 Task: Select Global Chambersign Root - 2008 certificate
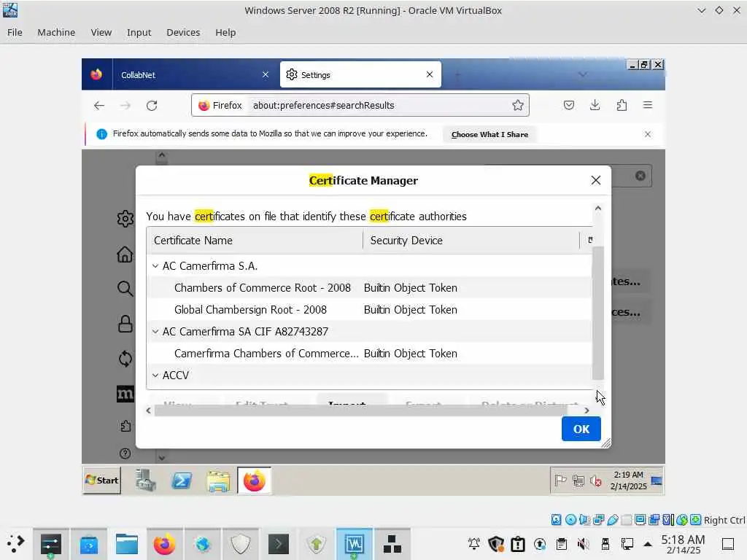click(x=369, y=309)
